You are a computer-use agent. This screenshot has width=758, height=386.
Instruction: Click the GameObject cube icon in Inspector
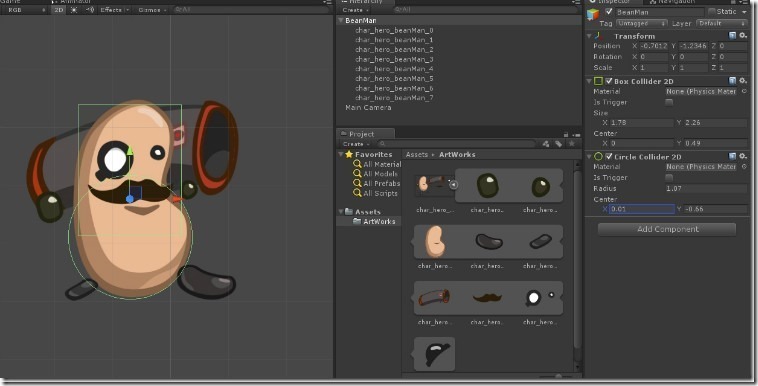[593, 15]
